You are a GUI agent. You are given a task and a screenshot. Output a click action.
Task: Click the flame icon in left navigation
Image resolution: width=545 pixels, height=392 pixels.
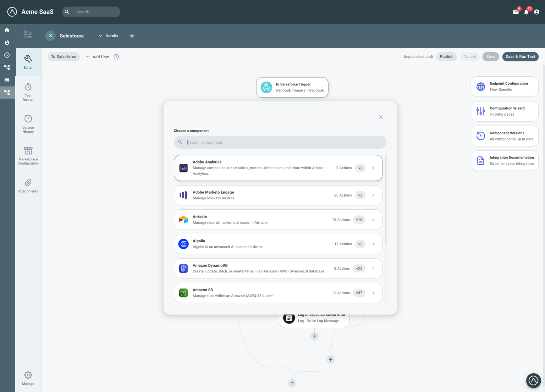coord(7,43)
